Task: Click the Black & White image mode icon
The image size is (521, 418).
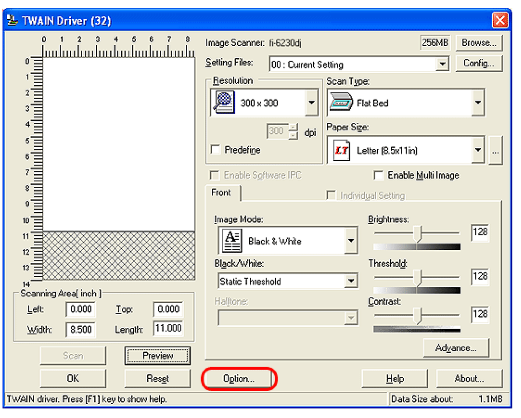Action: point(232,241)
